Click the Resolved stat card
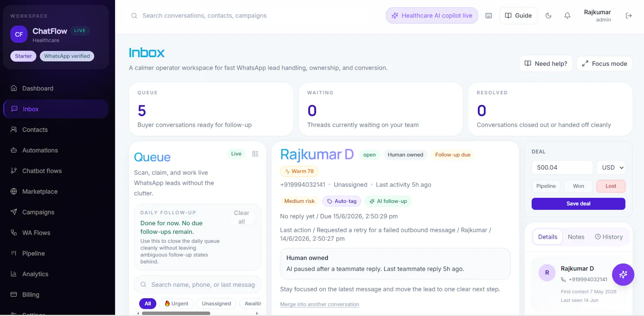The height and width of the screenshot is (316, 644). (550, 109)
